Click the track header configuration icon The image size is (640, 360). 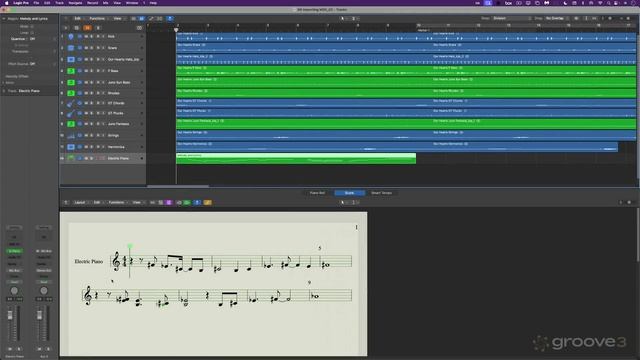point(139,28)
